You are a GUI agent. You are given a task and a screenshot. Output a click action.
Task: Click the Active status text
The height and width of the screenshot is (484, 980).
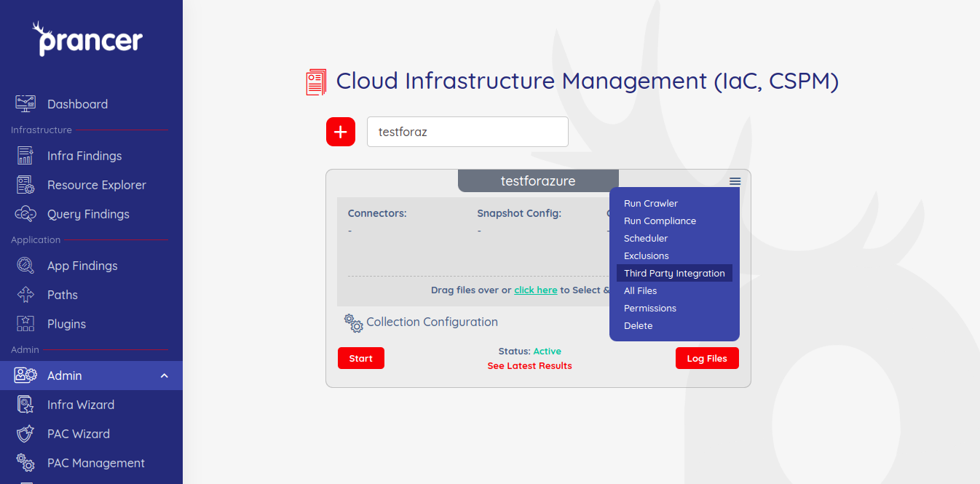click(548, 351)
